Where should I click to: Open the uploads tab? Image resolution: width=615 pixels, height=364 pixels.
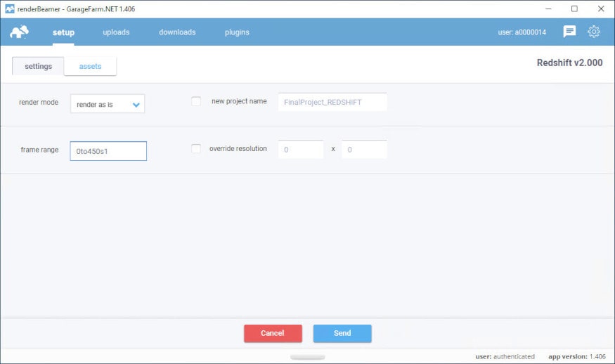[116, 32]
